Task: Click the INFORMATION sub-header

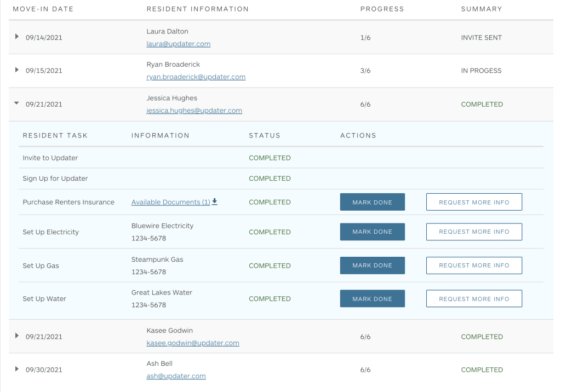Action: click(161, 136)
